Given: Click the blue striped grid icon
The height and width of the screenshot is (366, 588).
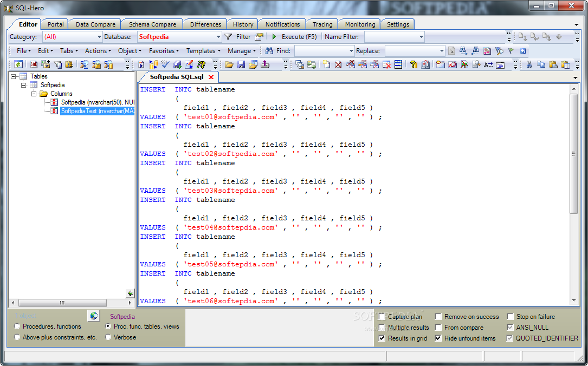Looking at the screenshot, I should tap(398, 64).
